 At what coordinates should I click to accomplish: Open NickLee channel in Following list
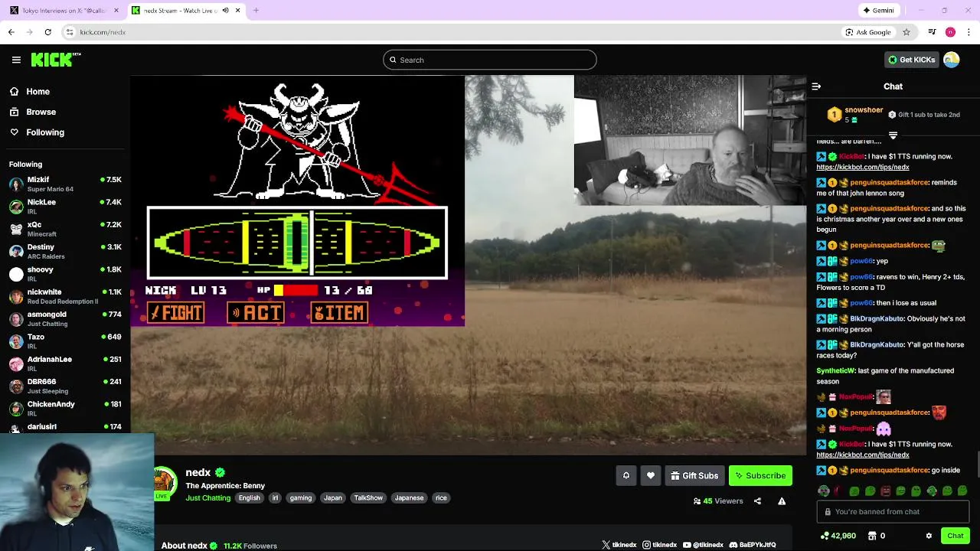[x=65, y=206]
